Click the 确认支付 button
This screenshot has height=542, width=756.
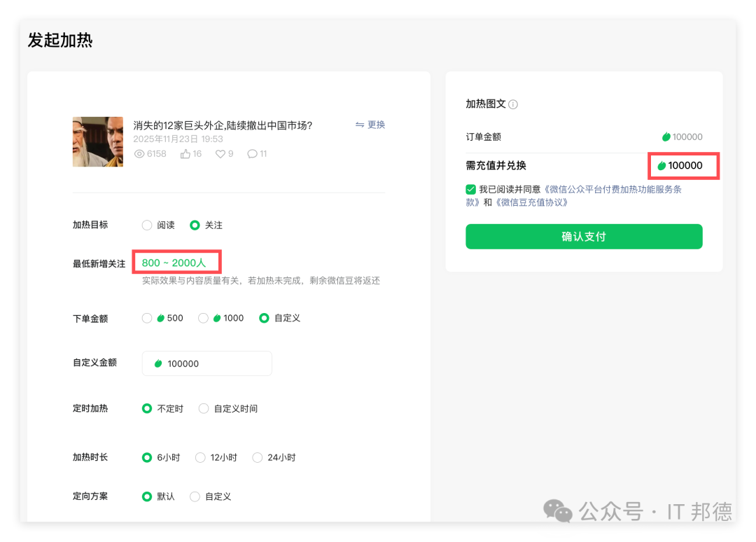[584, 237]
